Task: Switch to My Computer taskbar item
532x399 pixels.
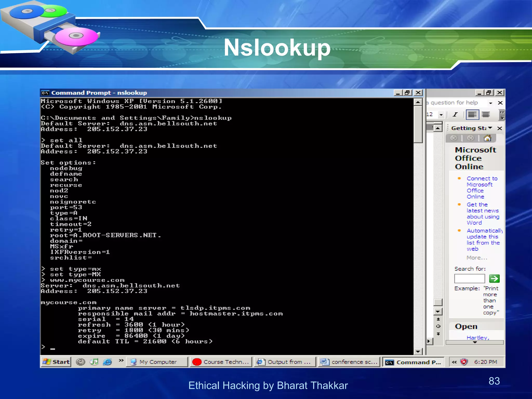Action: click(x=157, y=362)
